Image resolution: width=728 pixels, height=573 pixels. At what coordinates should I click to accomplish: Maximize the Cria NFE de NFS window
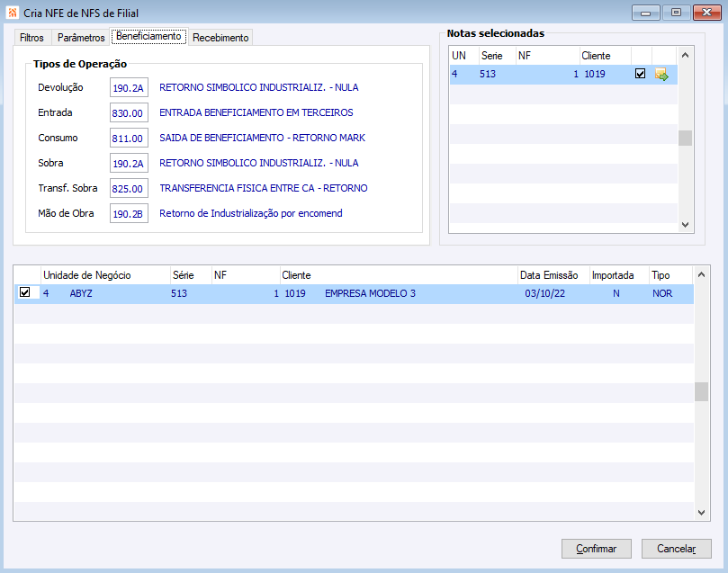676,13
